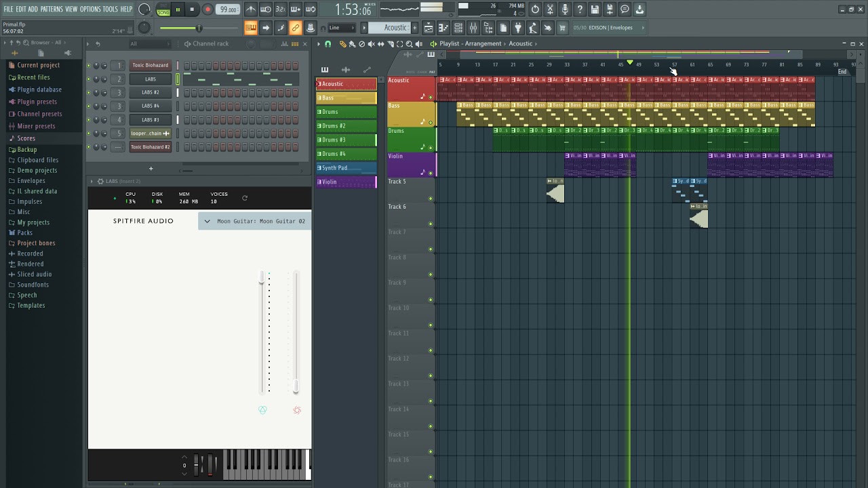Stop playback with the stop button
Viewport: 868px width, 488px height.
click(192, 9)
